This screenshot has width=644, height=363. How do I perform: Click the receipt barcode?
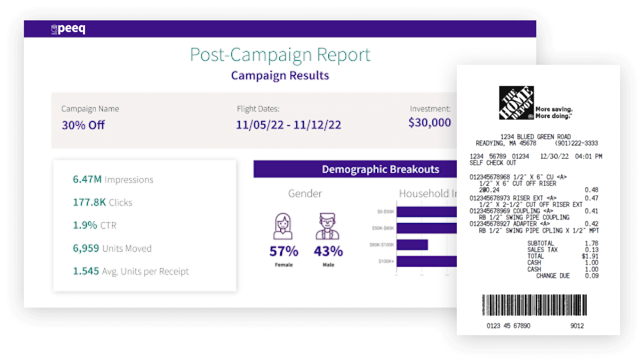coord(534,305)
